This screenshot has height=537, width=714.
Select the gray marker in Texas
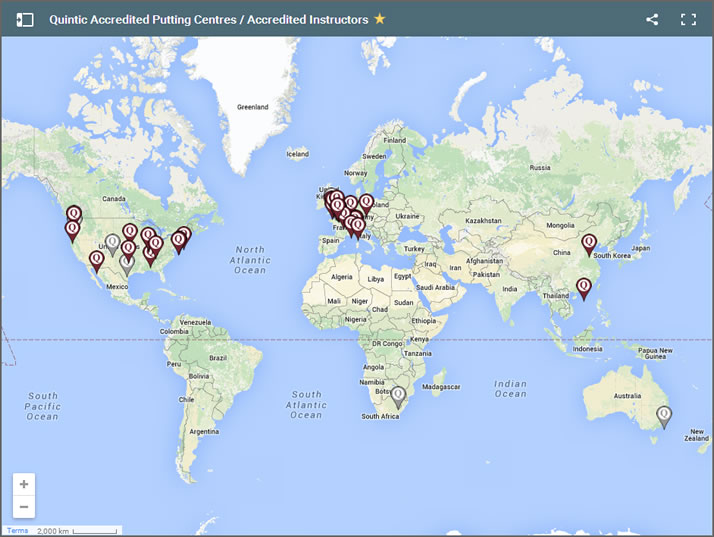(126, 264)
